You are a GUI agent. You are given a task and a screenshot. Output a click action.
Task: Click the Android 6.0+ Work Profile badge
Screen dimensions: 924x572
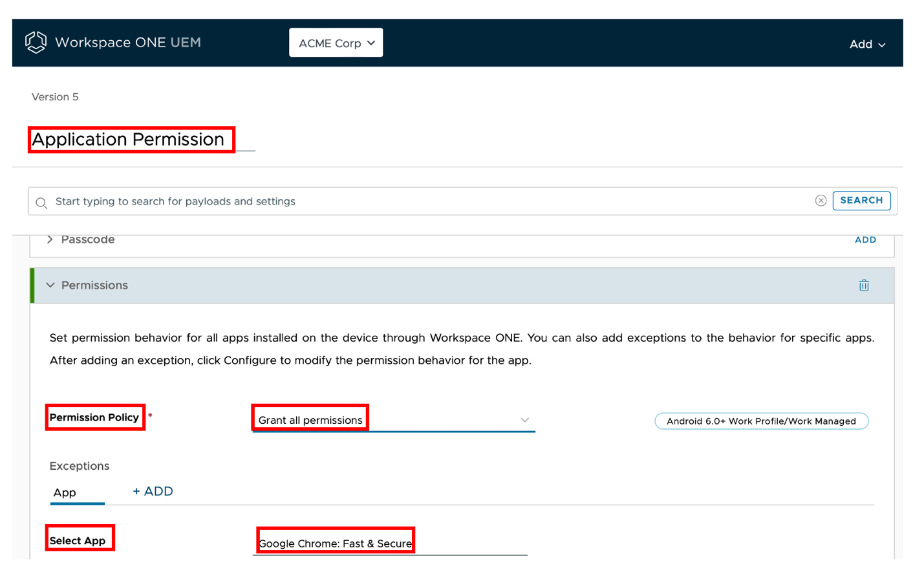[761, 421]
